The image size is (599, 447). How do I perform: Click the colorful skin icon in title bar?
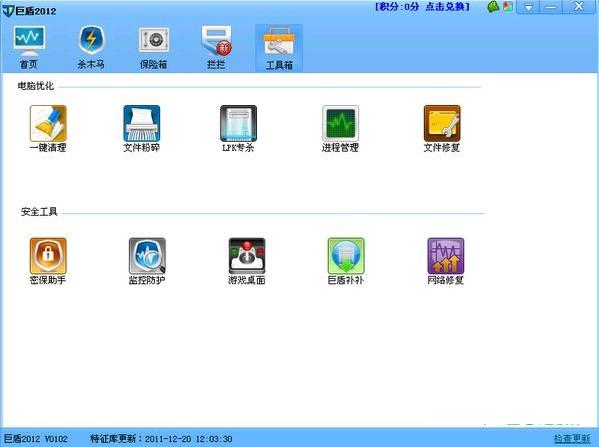pos(508,6)
